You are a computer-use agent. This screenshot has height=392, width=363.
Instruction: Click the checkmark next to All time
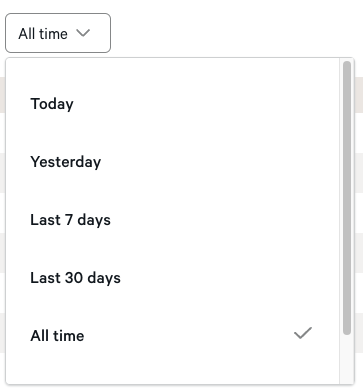click(303, 333)
